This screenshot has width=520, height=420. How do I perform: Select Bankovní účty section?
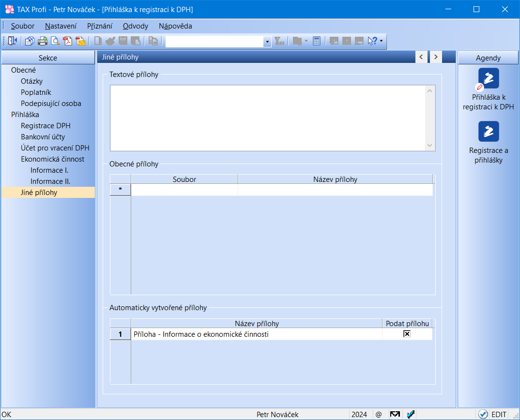43,137
